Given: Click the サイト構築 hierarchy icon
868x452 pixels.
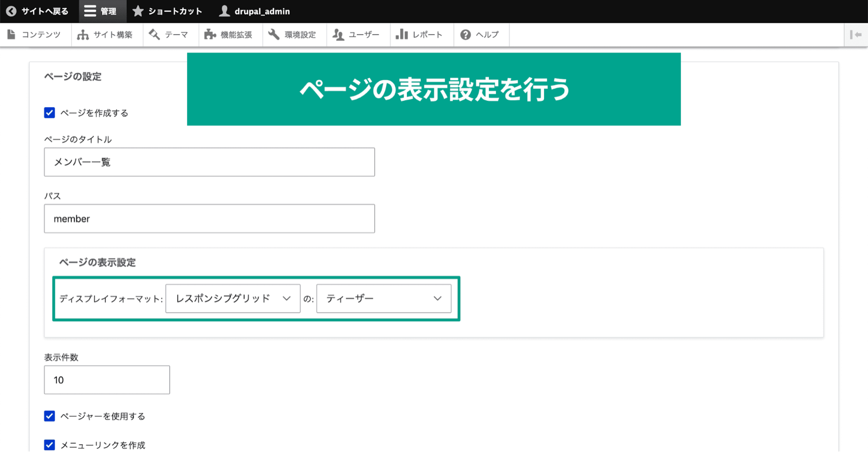Looking at the screenshot, I should tap(83, 35).
